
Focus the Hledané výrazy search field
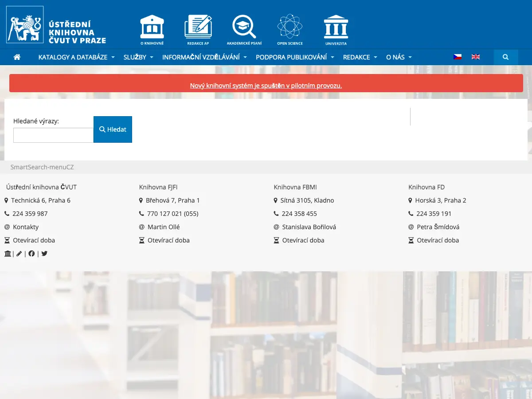pyautogui.click(x=53, y=135)
